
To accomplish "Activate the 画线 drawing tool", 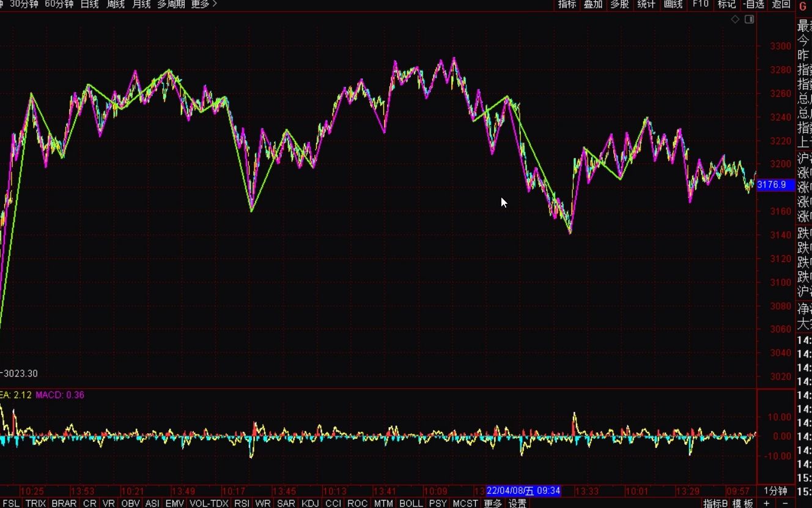I will (673, 4).
